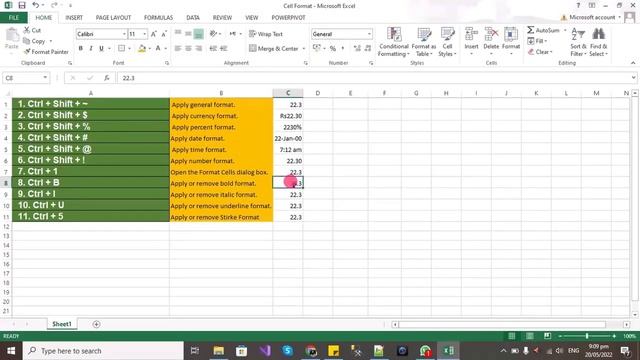Increase the font size
The width and height of the screenshot is (640, 360).
[154, 34]
